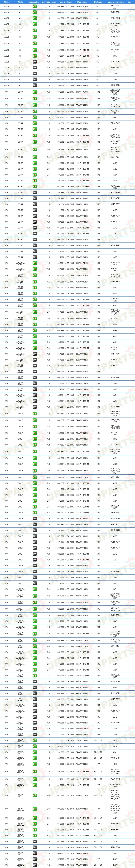Click engine code 'ATD, BEW' cell
This screenshot has width=135, height=868.
click(x=115, y=847)
